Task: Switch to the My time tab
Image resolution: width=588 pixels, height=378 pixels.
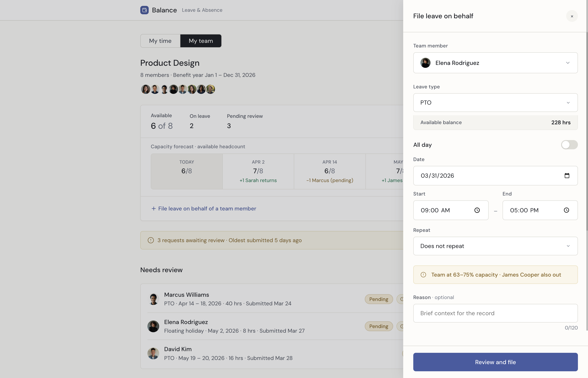Action: pyautogui.click(x=160, y=41)
